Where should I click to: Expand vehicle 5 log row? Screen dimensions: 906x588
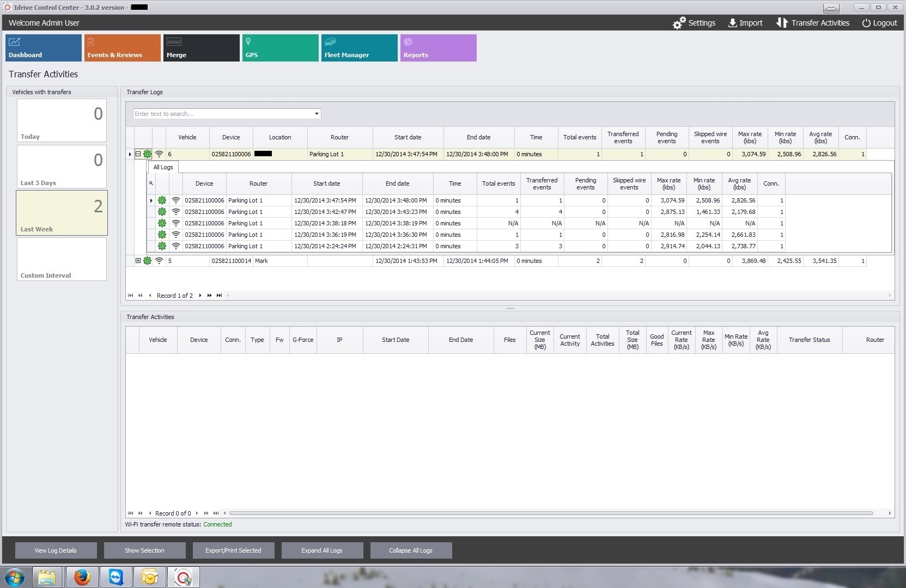tap(138, 261)
